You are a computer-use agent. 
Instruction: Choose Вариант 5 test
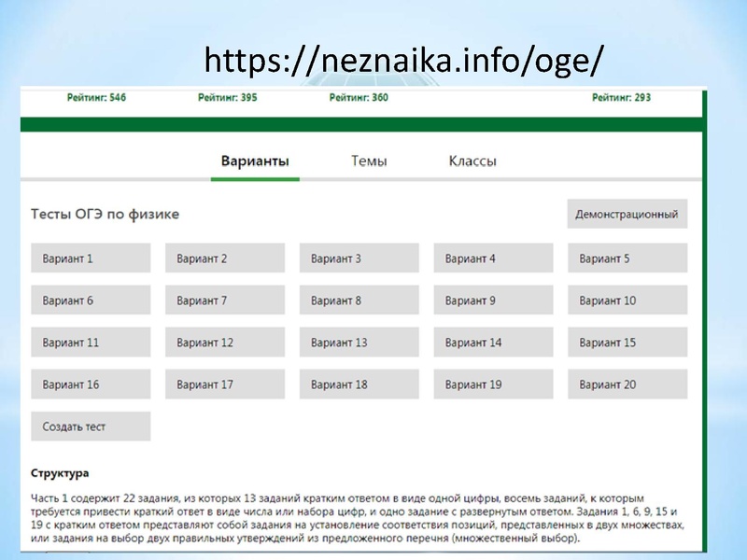point(627,259)
